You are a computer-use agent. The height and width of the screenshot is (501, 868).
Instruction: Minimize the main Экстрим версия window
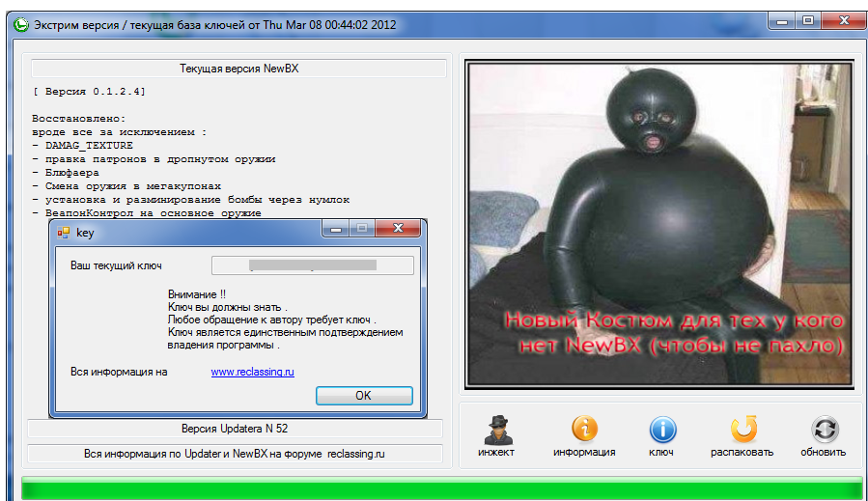click(782, 20)
